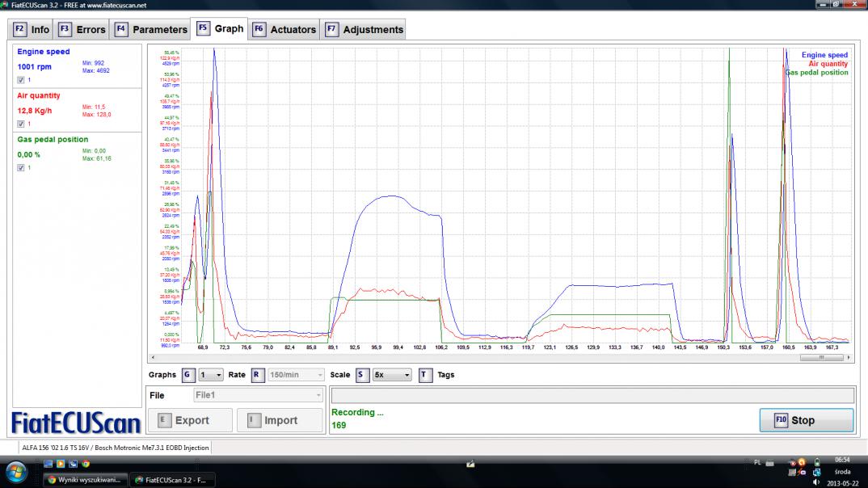Click the empty tags text field
The height and width of the screenshot is (488, 868).
point(592,395)
